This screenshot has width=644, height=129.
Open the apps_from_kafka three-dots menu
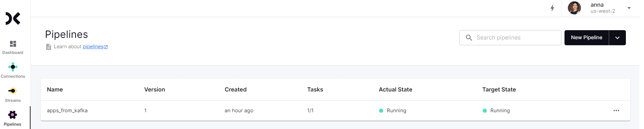tap(616, 111)
